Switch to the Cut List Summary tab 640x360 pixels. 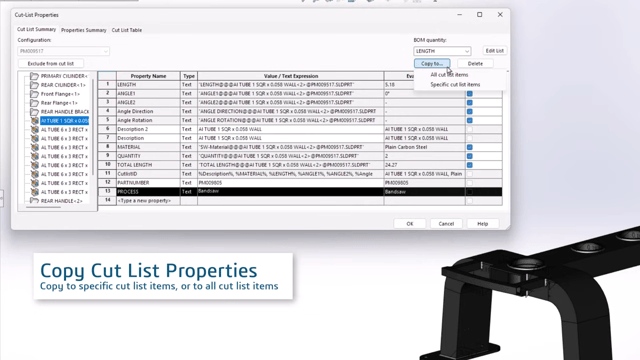[36, 29]
